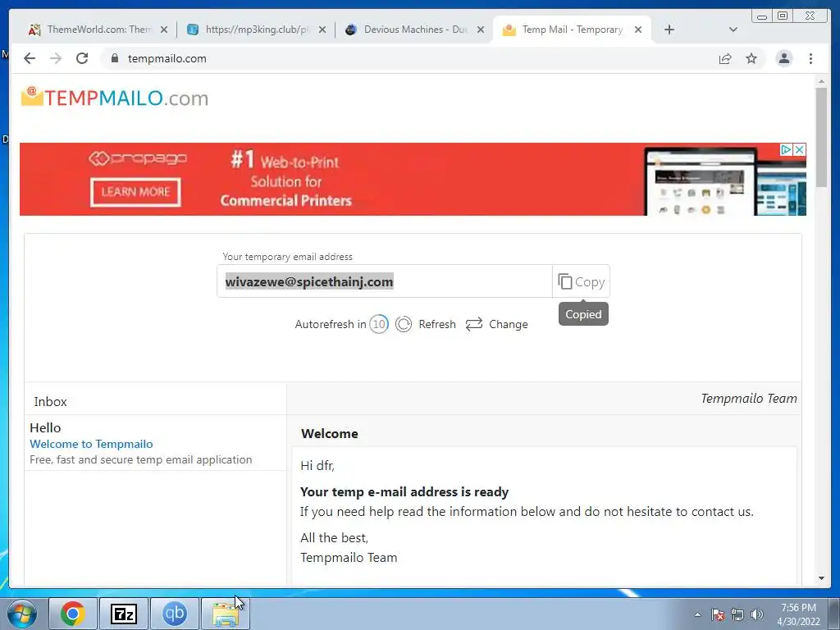This screenshot has height=630, width=840.
Task: Open a new browser tab
Action: (x=669, y=30)
